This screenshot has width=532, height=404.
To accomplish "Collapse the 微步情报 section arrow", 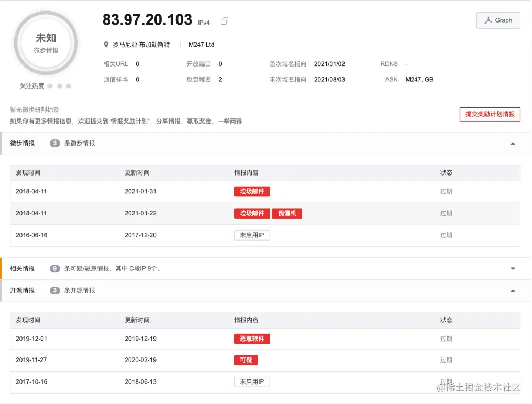I will [513, 143].
